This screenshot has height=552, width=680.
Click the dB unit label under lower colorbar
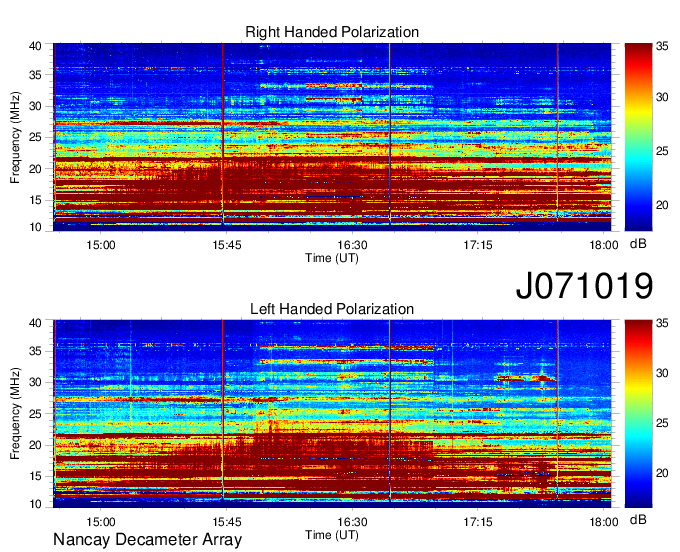tap(638, 519)
